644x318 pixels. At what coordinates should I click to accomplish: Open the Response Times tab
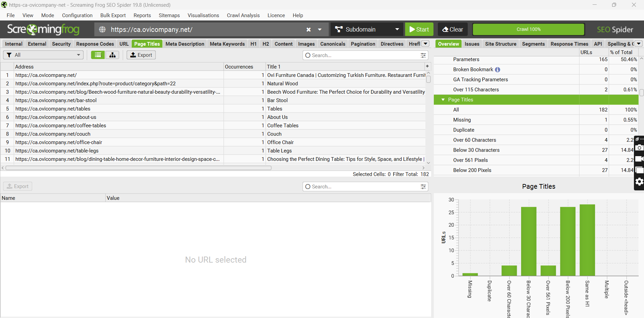(x=569, y=44)
